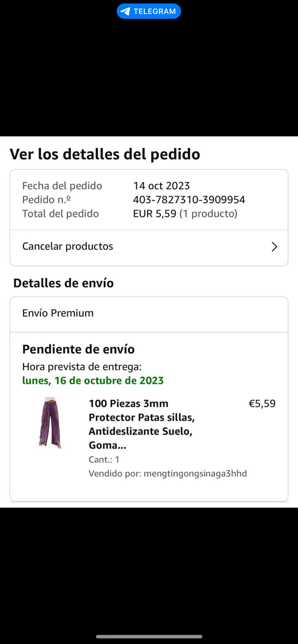
Task: Tap the Telegram return pill
Action: pyautogui.click(x=149, y=11)
